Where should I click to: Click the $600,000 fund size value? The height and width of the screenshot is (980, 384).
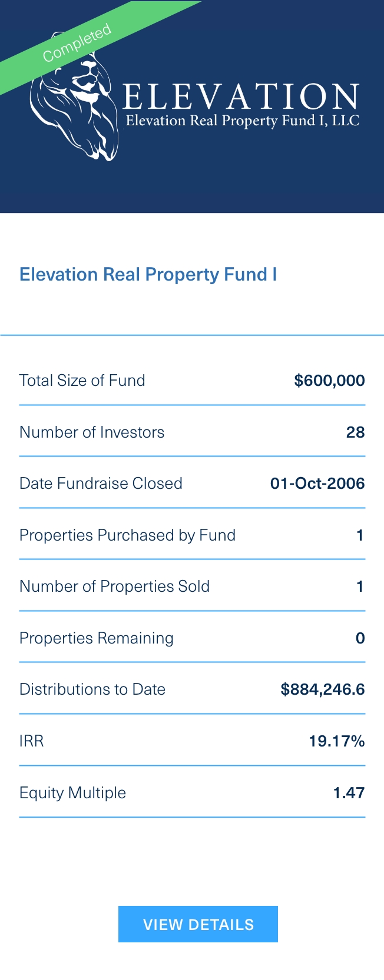click(x=329, y=381)
